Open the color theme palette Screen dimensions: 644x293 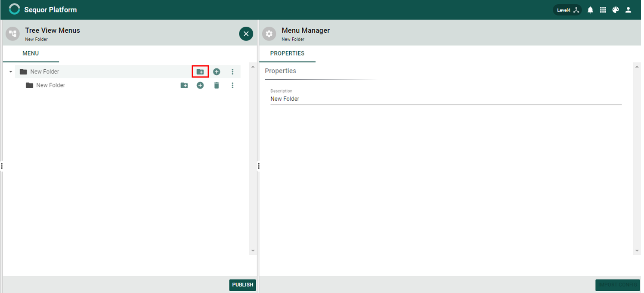tap(616, 10)
